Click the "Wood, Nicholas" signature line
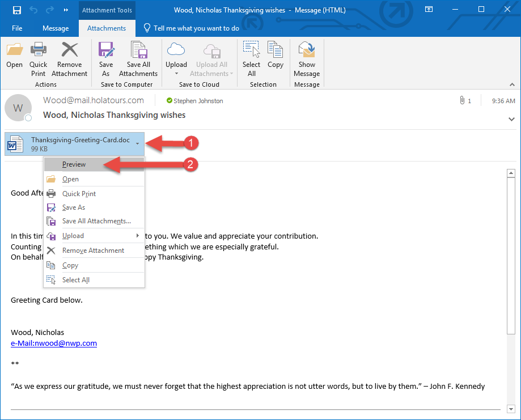521x420 pixels. coord(37,332)
